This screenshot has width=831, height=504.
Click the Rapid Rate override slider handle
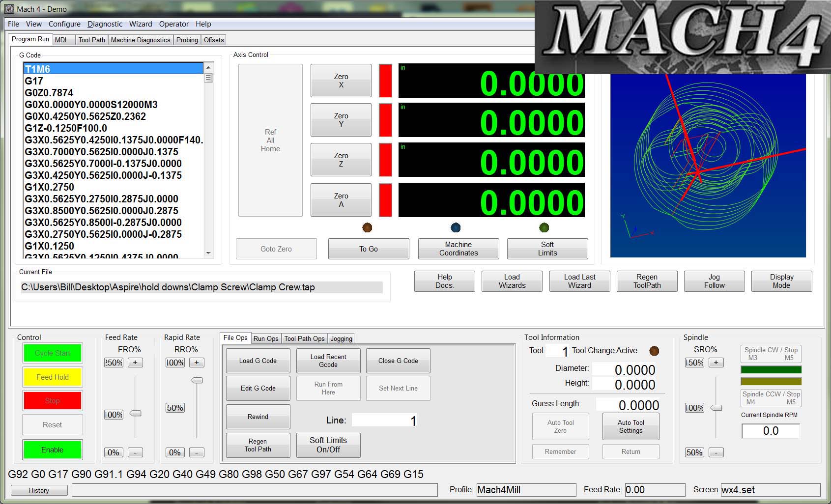coord(197,380)
